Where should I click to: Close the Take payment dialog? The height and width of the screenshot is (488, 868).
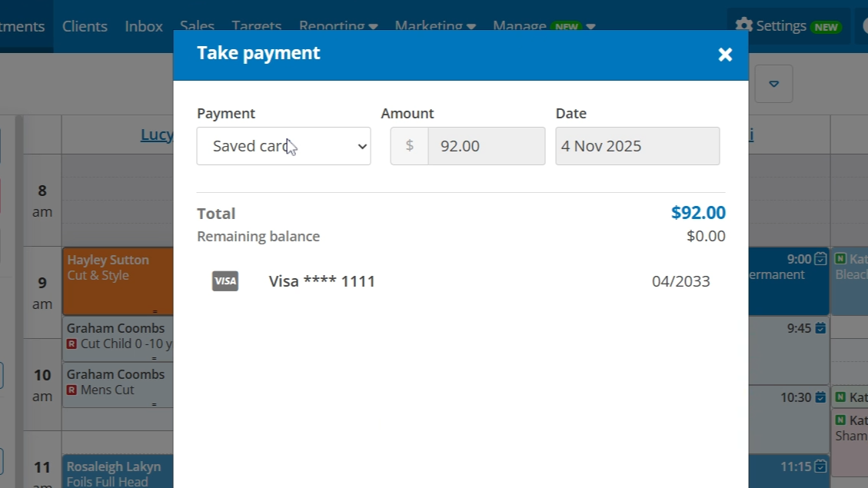[x=725, y=55]
